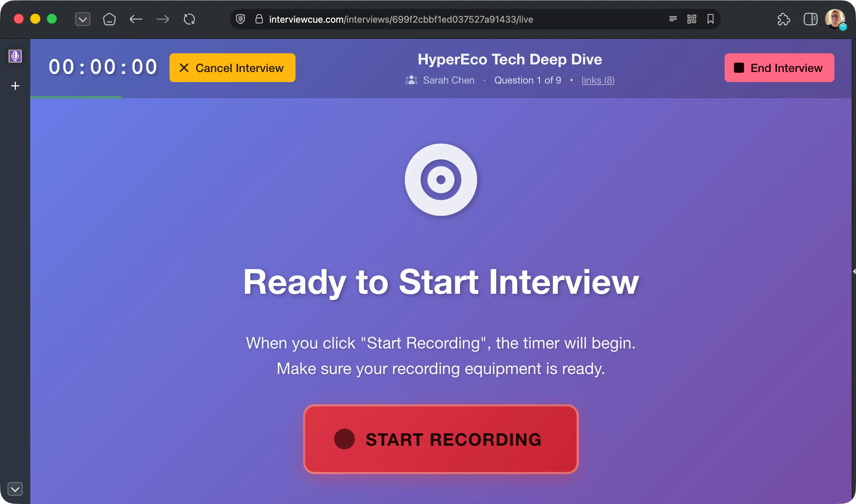
Task: Click the microphone tab icon in sidebar
Action: pos(15,56)
